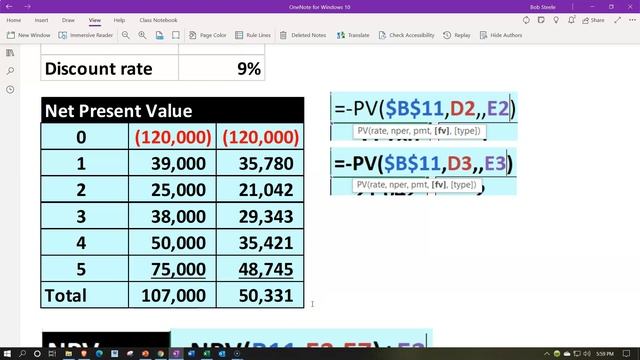Viewport: 640px width, 360px height.
Task: Open the Action Center notification icon
Action: tap(627, 353)
